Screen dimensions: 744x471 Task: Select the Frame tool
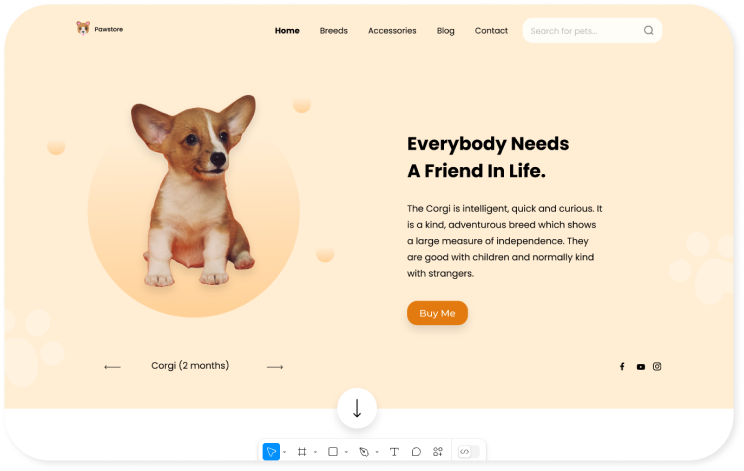[302, 452]
